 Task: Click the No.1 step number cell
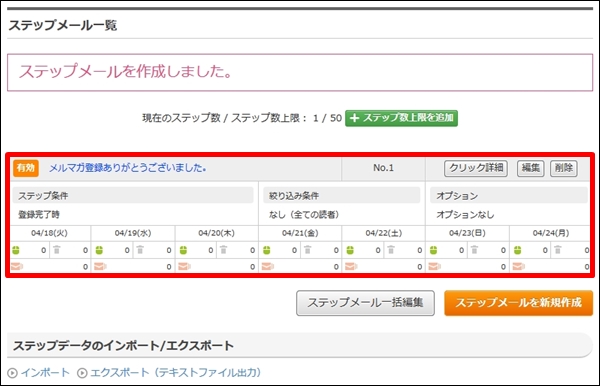tap(383, 168)
